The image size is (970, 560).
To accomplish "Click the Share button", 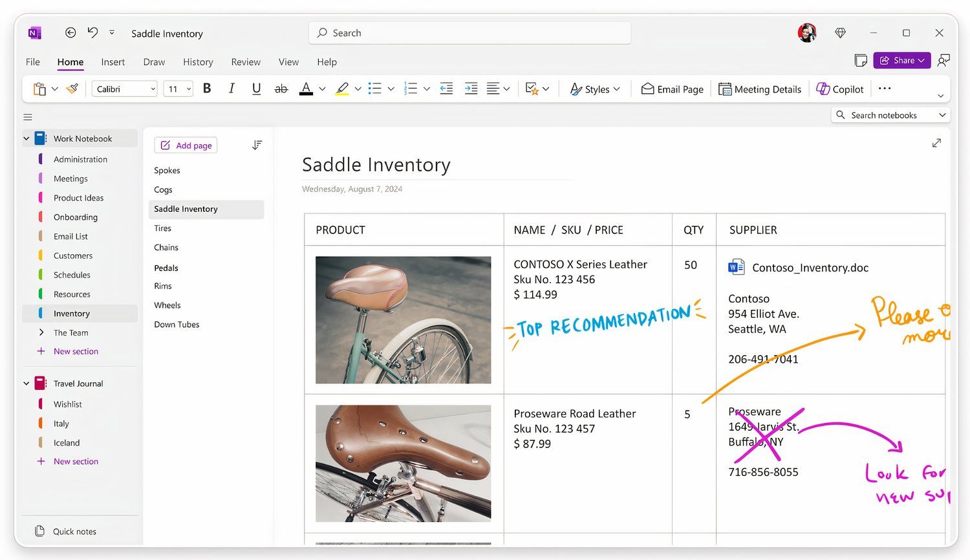I will pyautogui.click(x=902, y=60).
